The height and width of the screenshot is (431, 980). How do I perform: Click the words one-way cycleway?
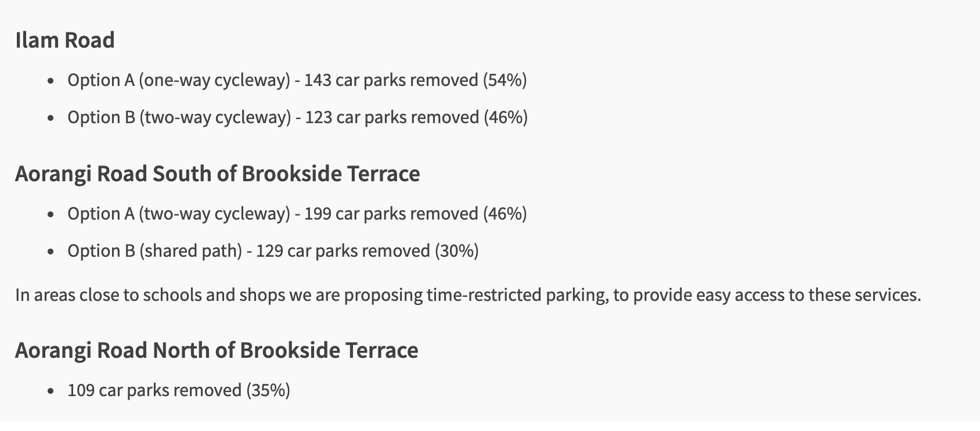click(214, 80)
